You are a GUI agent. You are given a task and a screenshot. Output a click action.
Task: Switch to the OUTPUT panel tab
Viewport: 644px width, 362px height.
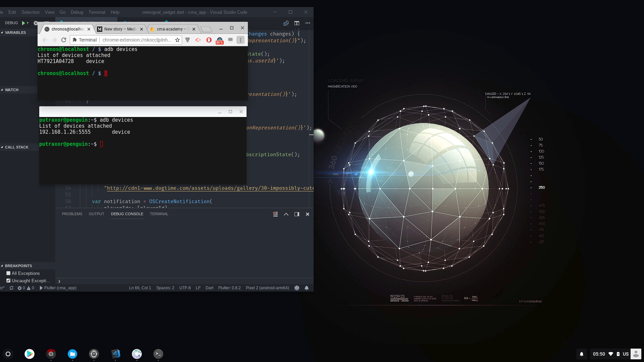[97, 214]
